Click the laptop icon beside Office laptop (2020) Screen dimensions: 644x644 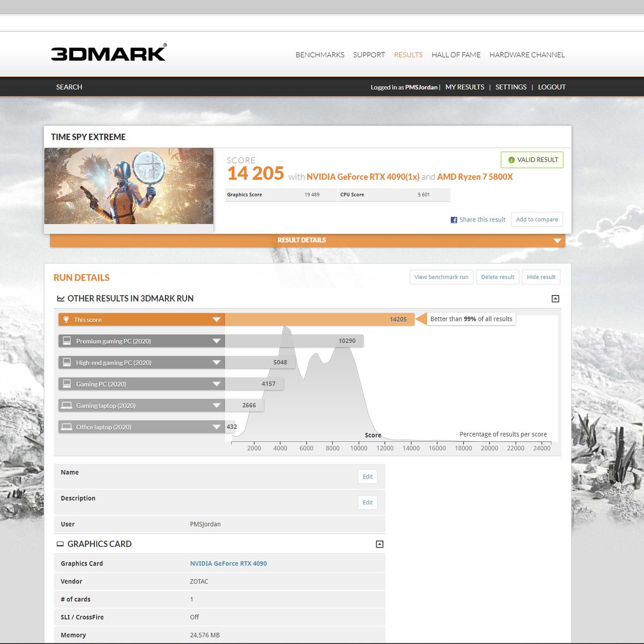(67, 427)
